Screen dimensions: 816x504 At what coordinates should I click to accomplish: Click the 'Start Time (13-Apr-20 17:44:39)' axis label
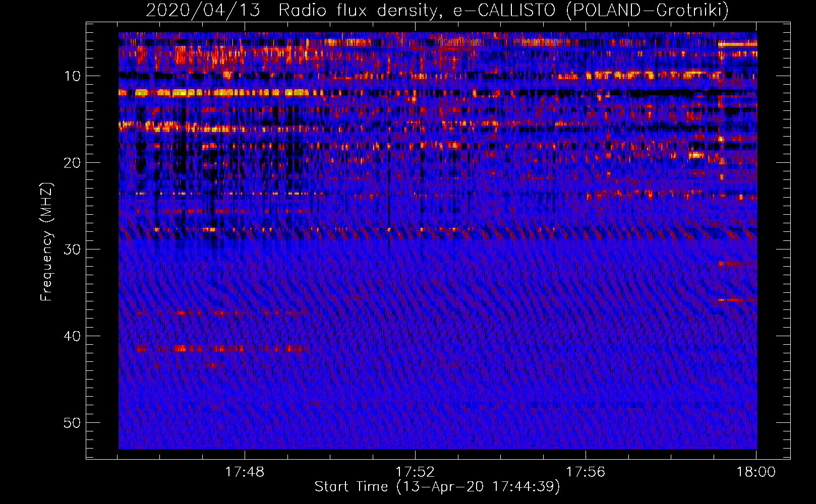pos(437,487)
